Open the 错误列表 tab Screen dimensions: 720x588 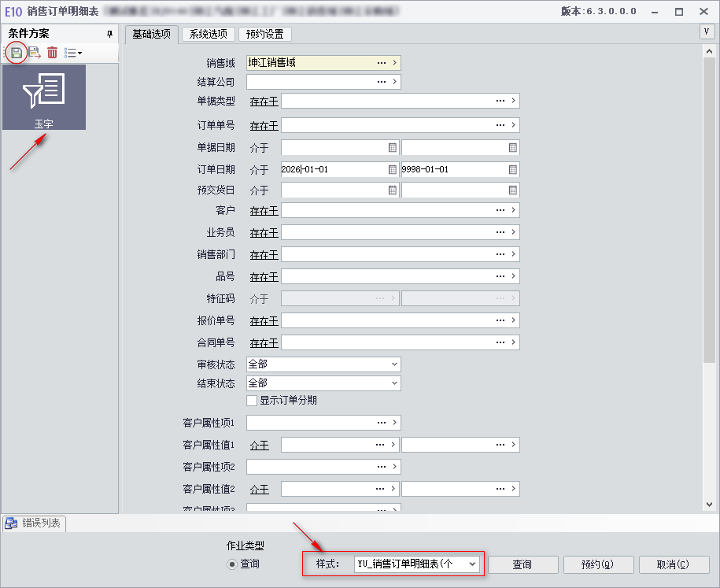[x=35, y=523]
